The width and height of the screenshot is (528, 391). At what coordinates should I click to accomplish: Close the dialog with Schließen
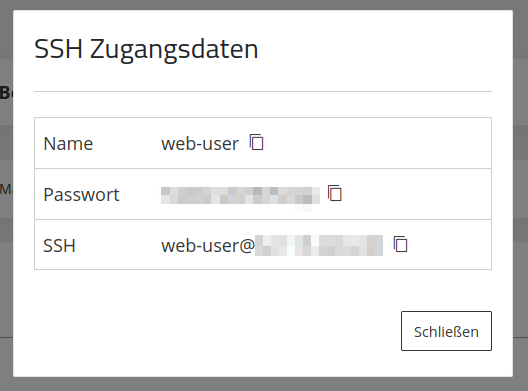tap(446, 331)
